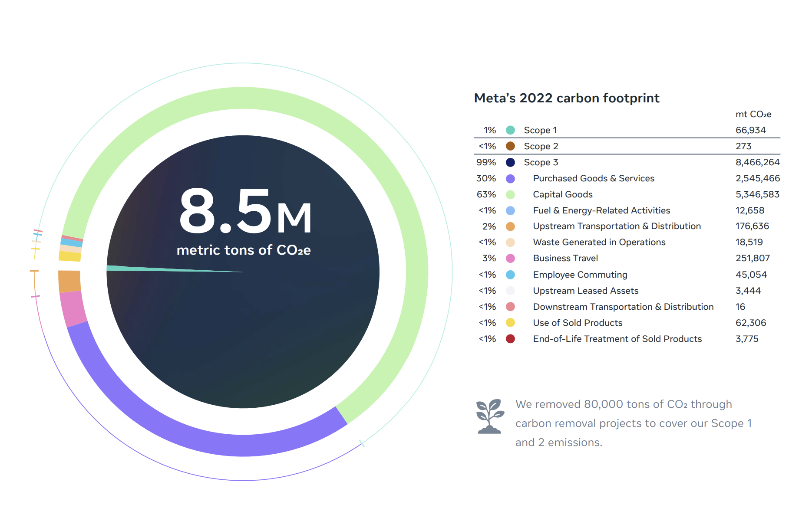
Task: Select the 'Scope 3' row label
Action: tap(541, 162)
